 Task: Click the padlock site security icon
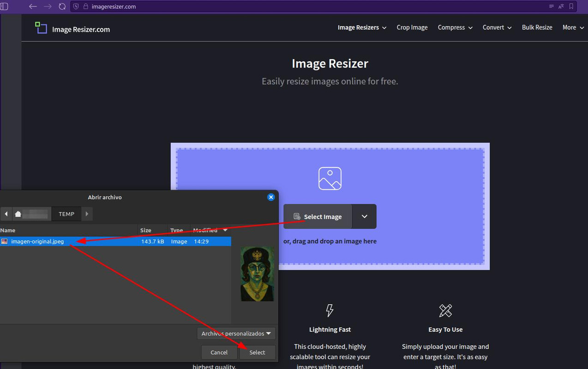tap(85, 6)
